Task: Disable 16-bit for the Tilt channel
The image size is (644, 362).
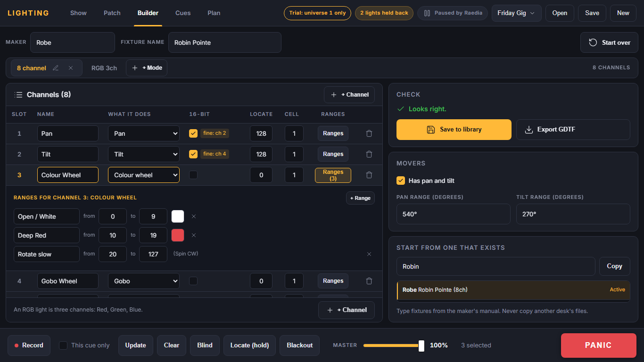Action: (193, 154)
